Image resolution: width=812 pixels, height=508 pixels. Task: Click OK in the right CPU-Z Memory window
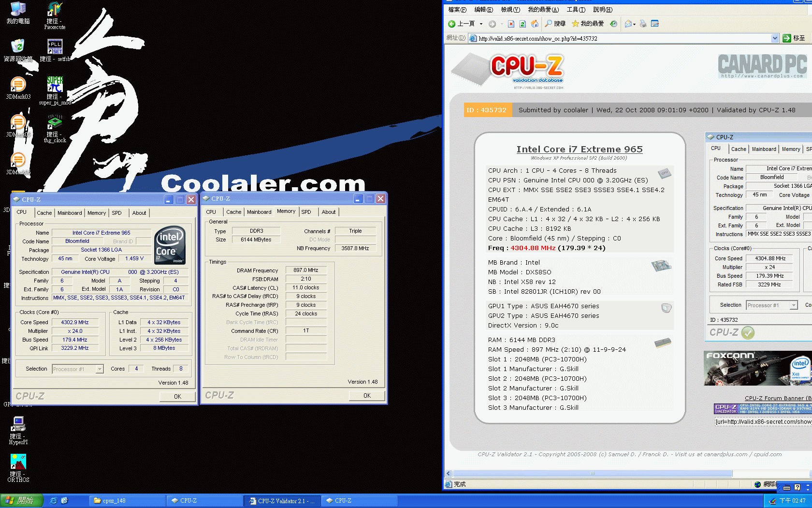point(367,396)
